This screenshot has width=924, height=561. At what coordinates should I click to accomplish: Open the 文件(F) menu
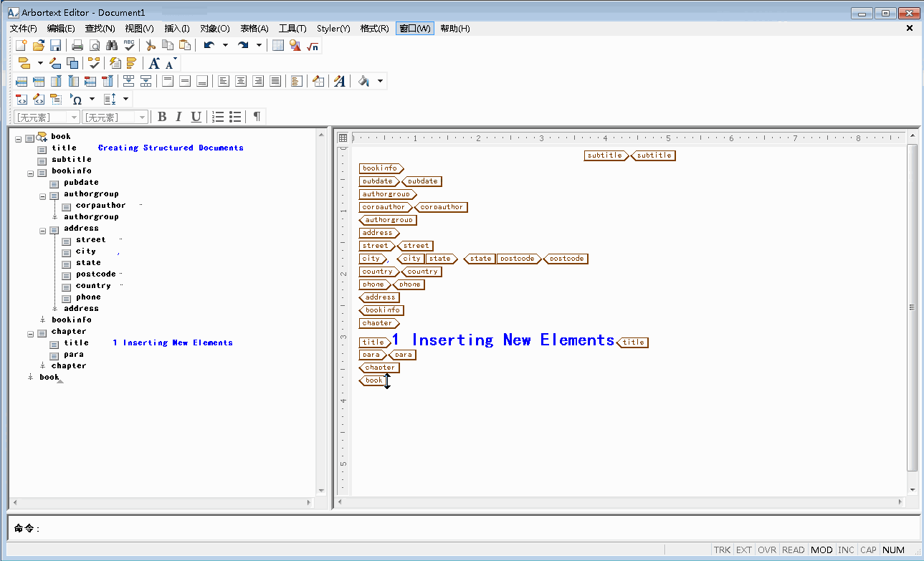click(x=24, y=29)
